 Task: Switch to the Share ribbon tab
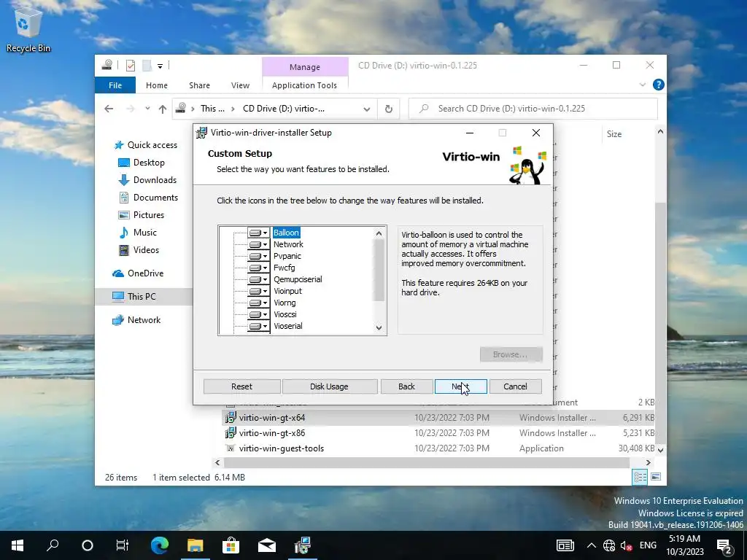[x=200, y=85]
